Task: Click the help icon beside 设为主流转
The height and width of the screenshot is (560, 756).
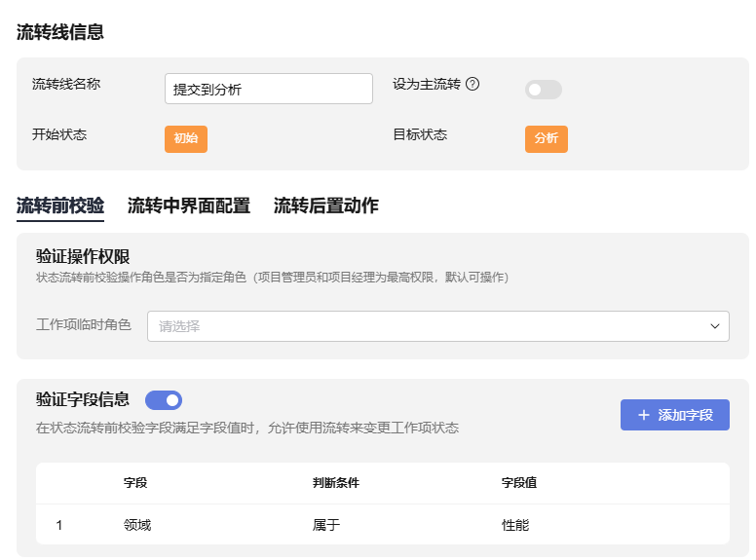Action: [472, 84]
